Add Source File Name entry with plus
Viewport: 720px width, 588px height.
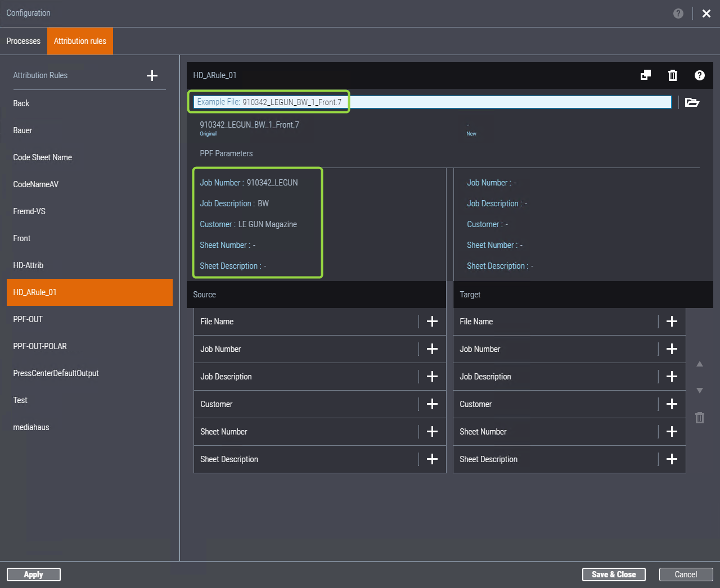[432, 322]
